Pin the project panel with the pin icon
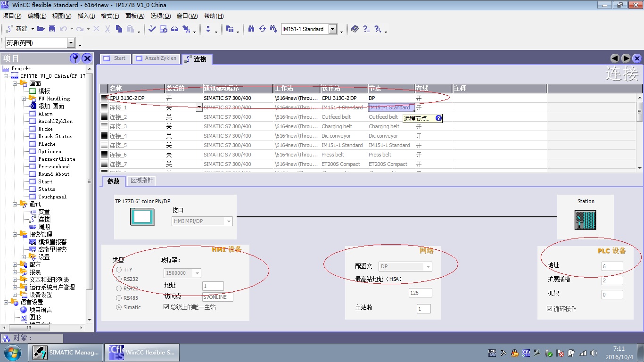The height and width of the screenshot is (362, 644). click(x=74, y=58)
